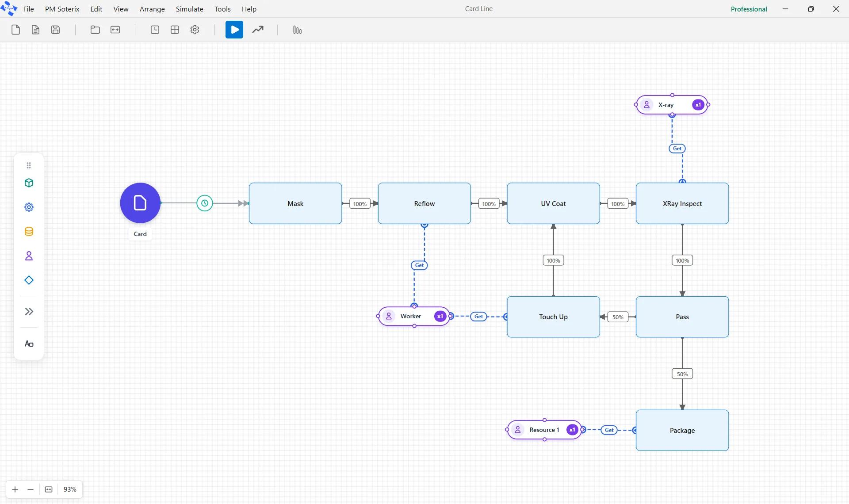Viewport: 849px width, 504px height.
Task: Select the orange database storage tool
Action: (29, 231)
